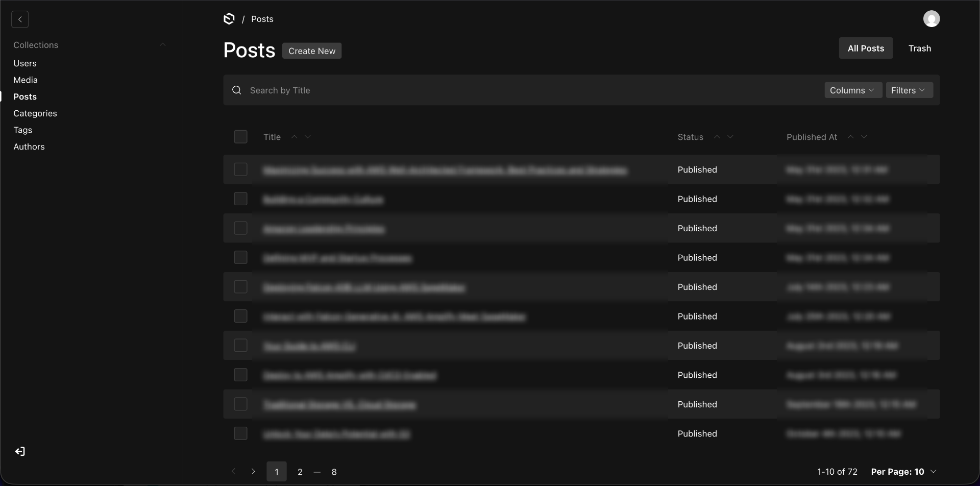
Task: Go to next page arrow
Action: 253,472
